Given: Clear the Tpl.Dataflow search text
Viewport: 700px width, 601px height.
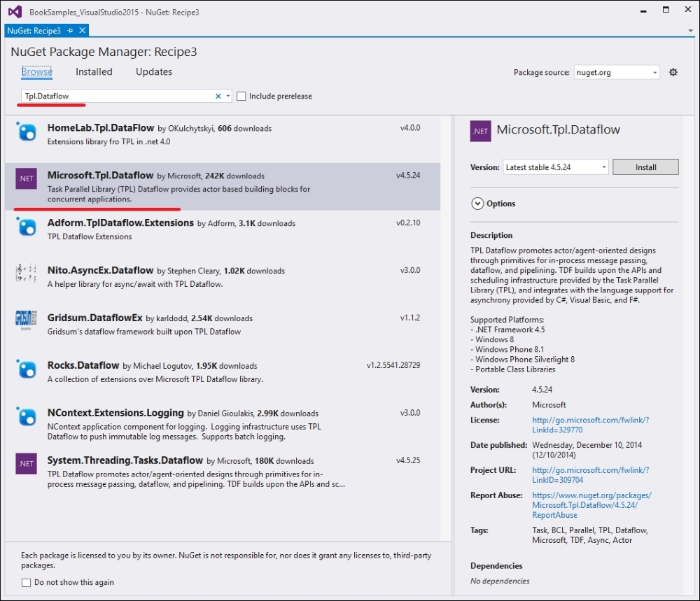Looking at the screenshot, I should click(218, 96).
